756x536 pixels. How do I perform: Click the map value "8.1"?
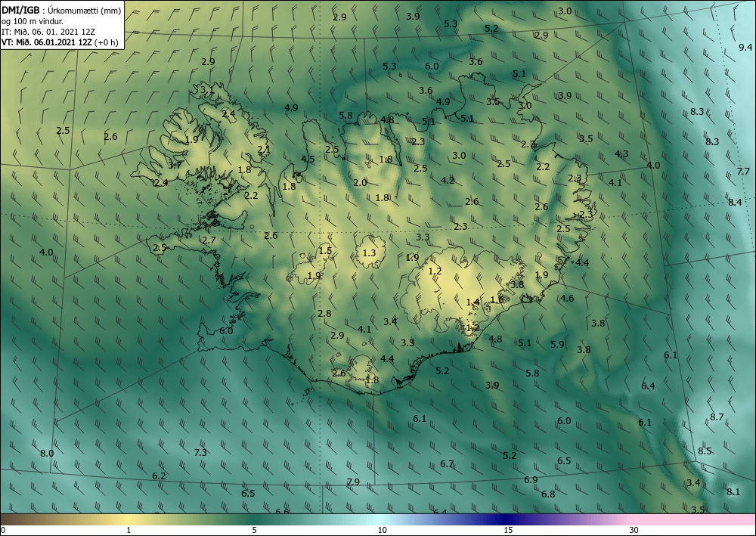tap(733, 491)
